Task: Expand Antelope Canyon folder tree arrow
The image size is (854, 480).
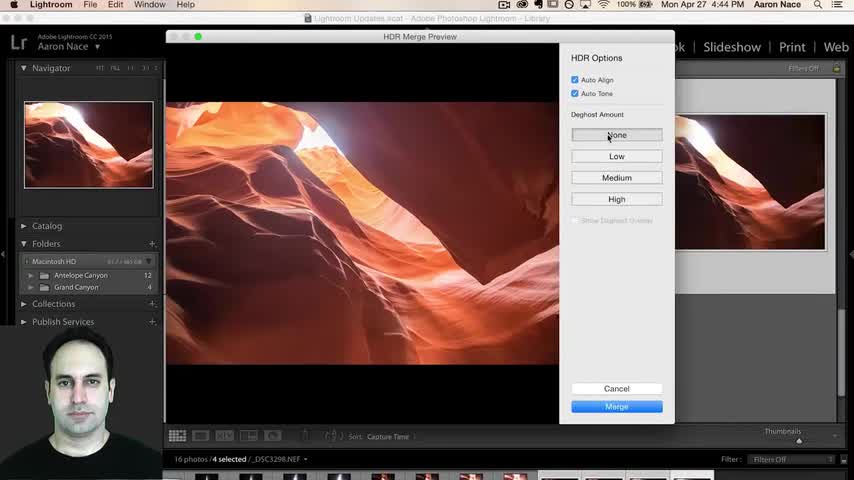Action: [x=31, y=276]
